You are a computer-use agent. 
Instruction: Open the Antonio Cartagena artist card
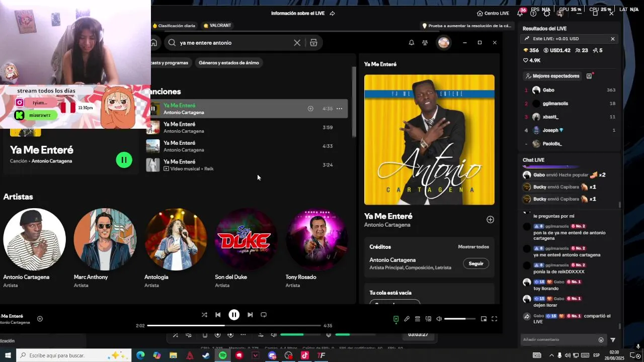34,249
